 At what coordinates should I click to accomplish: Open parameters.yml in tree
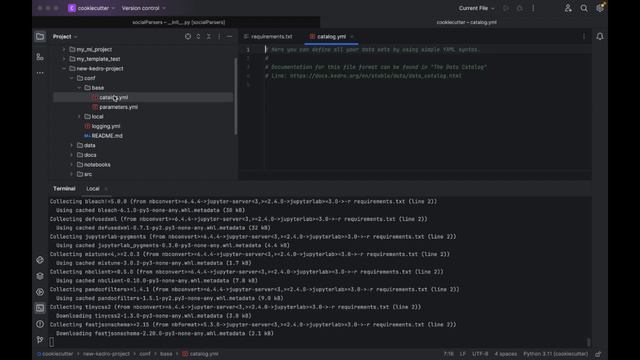[x=118, y=107]
